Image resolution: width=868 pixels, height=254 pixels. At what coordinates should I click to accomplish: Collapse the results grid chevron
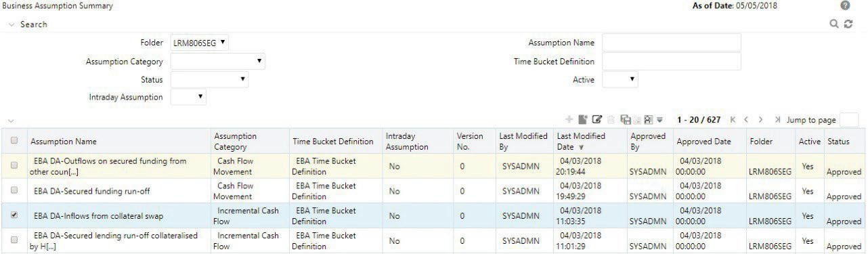(11, 121)
